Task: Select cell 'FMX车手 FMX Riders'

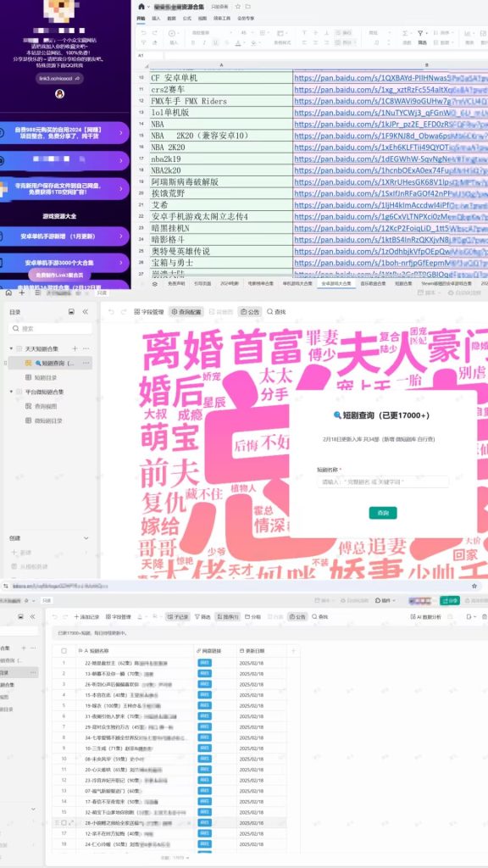Action: [x=221, y=102]
